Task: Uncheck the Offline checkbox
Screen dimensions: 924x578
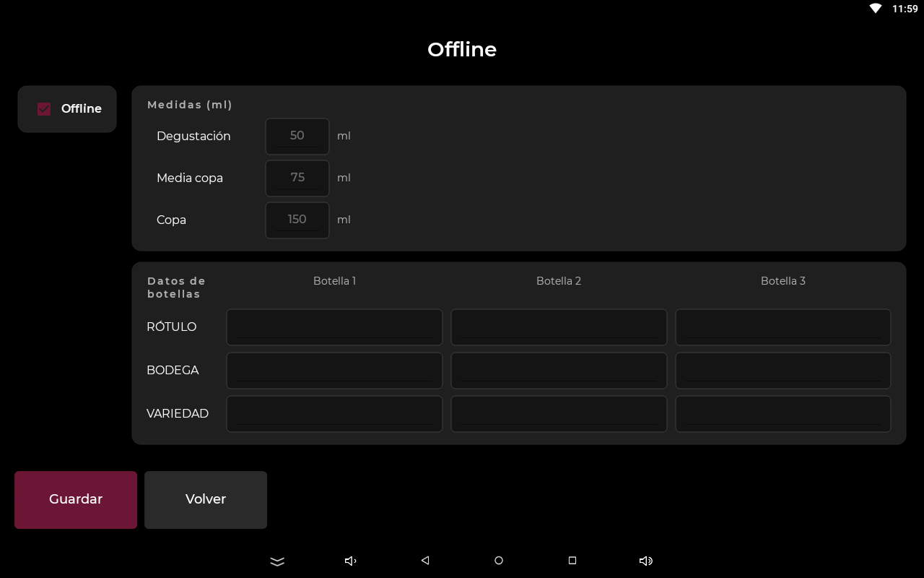Action: [44, 109]
